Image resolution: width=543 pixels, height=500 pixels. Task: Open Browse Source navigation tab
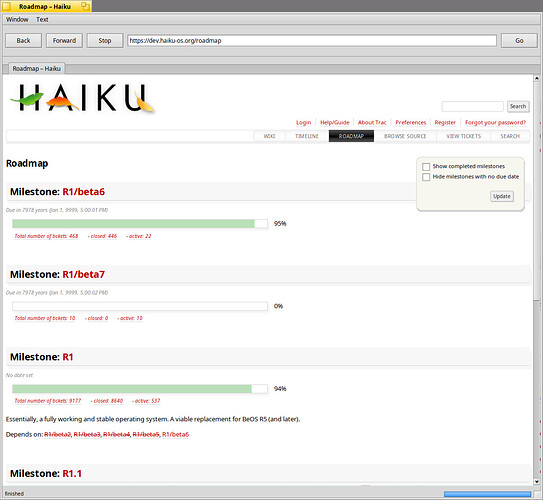point(405,136)
